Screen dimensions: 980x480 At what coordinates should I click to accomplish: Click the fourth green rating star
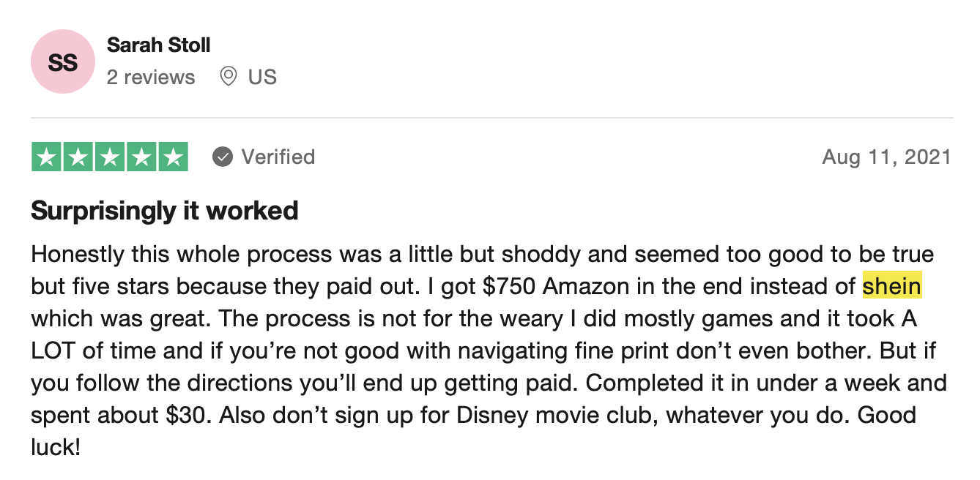click(141, 157)
